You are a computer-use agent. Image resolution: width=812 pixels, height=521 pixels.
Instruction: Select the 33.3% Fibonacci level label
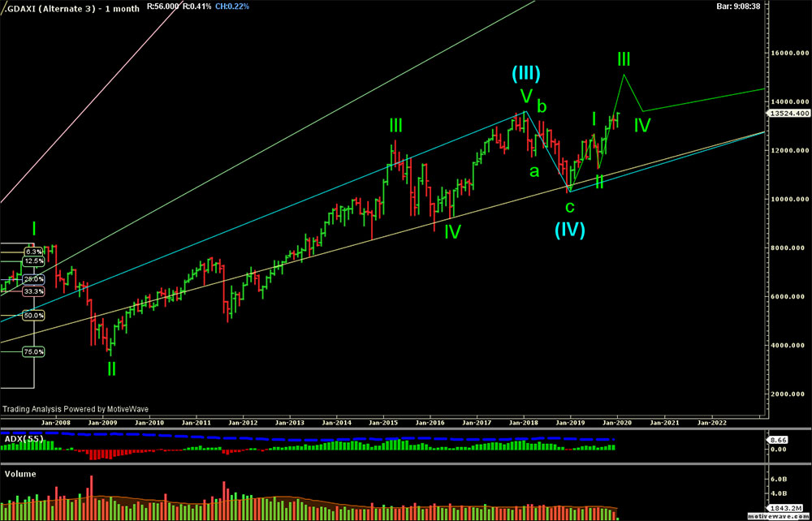click(x=34, y=291)
